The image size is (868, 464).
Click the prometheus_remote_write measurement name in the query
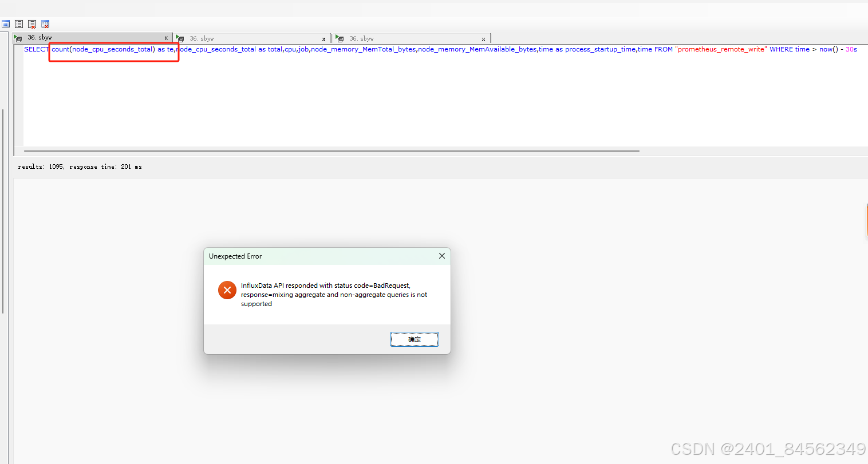721,49
